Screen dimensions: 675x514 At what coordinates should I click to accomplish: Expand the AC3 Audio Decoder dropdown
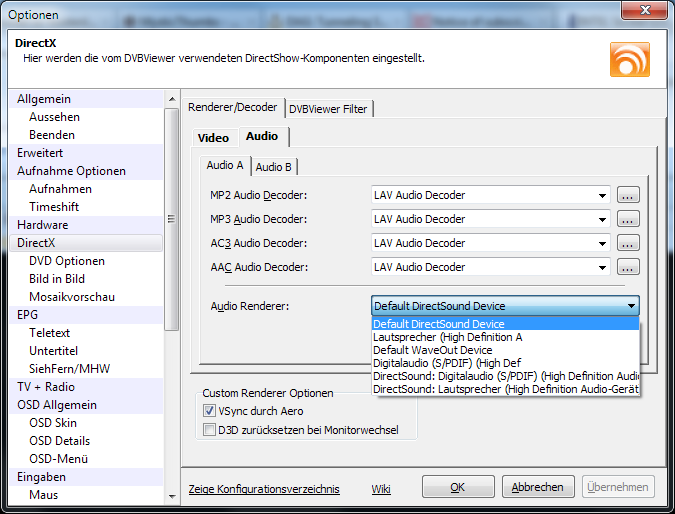coord(602,244)
